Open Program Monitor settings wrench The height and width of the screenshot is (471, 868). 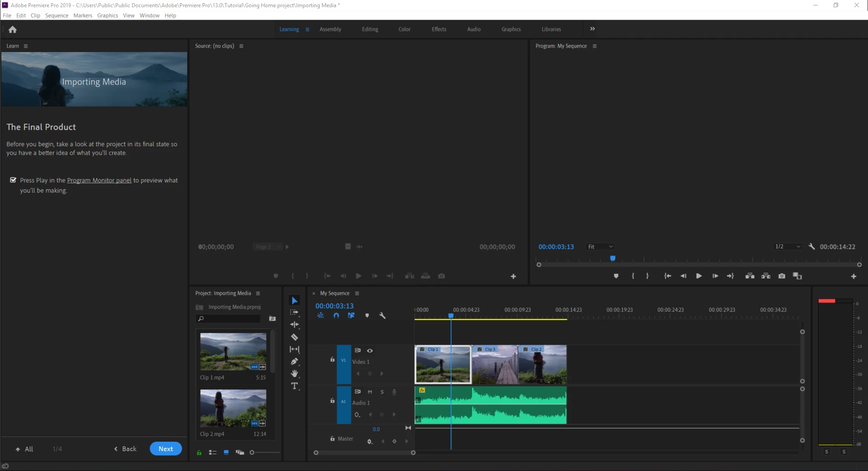point(811,247)
